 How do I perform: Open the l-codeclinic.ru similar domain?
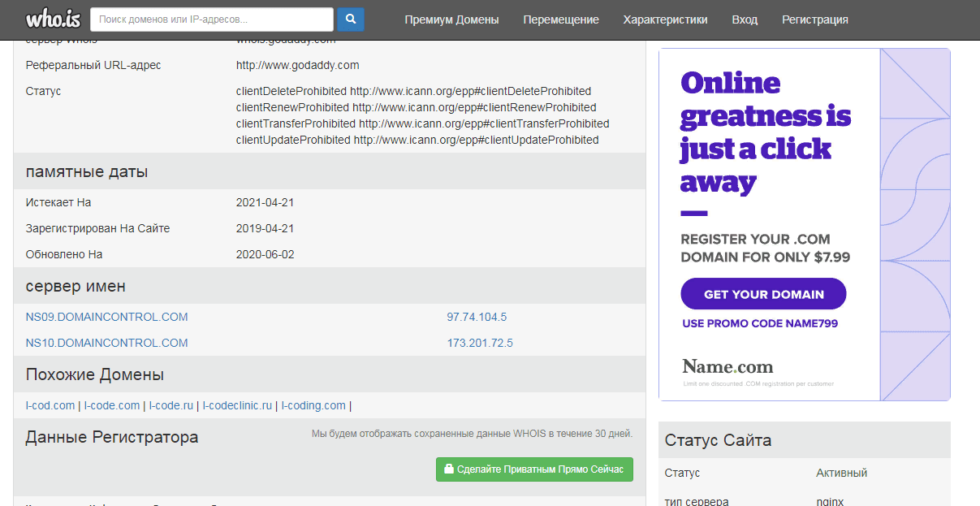click(x=237, y=405)
